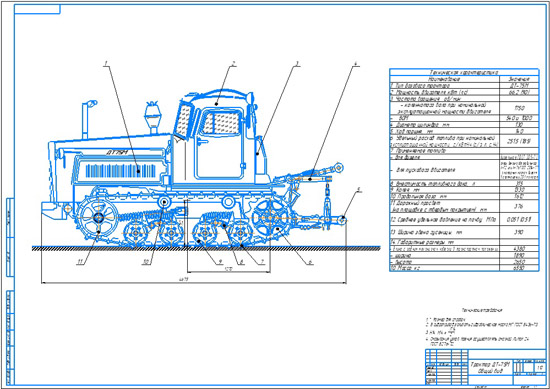Image resolution: width=550 pixels, height=389 pixels.
Task: Click callout number 1 above the engine hood
Action: (x=105, y=63)
